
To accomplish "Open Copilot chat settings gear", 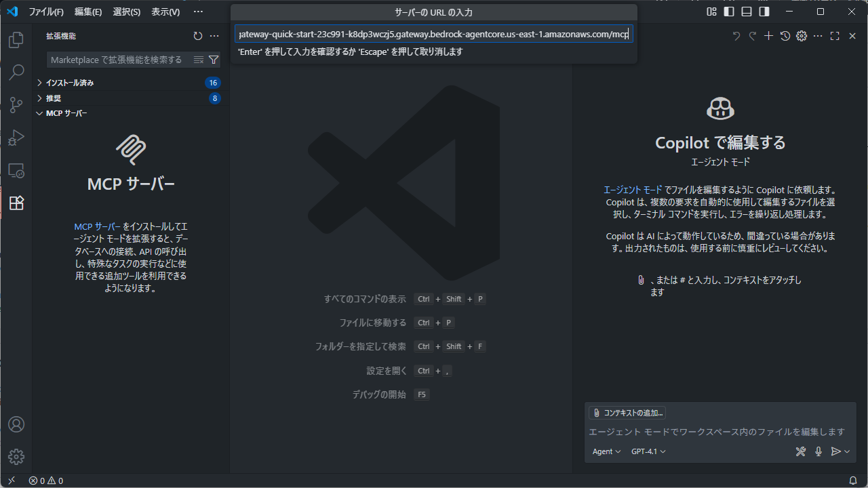I will (x=802, y=36).
